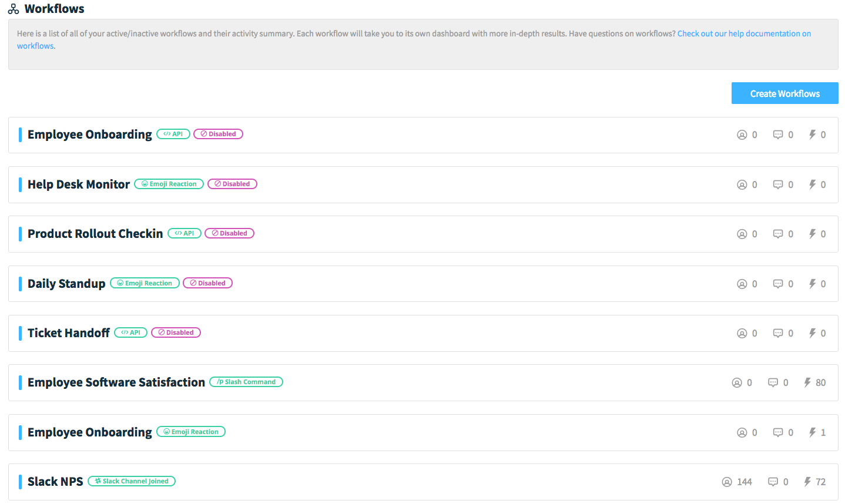This screenshot has width=845, height=504.
Task: Click users icon on Slack NPS row
Action: [x=727, y=482]
